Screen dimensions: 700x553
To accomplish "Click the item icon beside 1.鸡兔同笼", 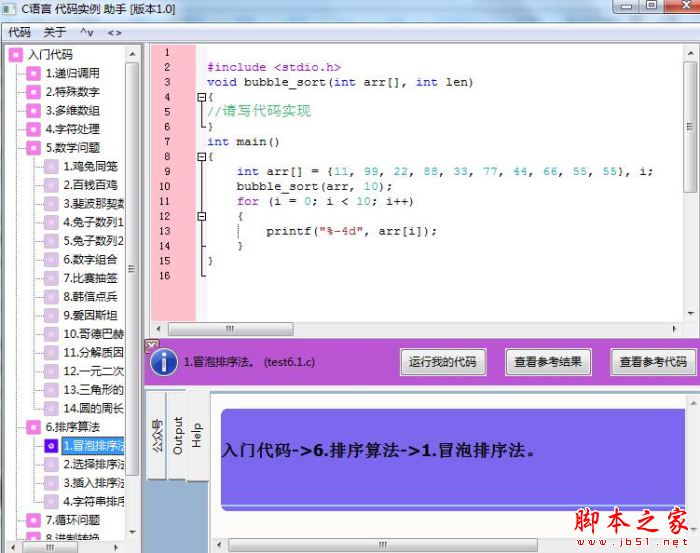I will click(x=51, y=166).
